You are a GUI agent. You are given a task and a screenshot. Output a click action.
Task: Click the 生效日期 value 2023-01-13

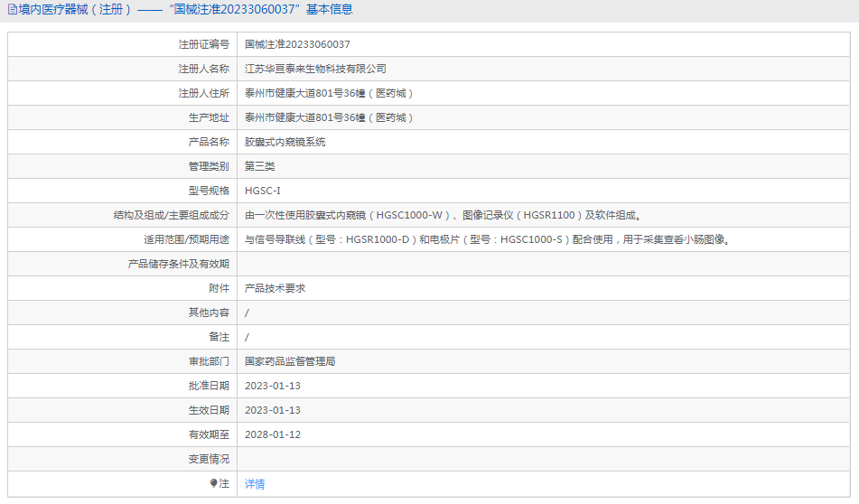[x=273, y=410]
